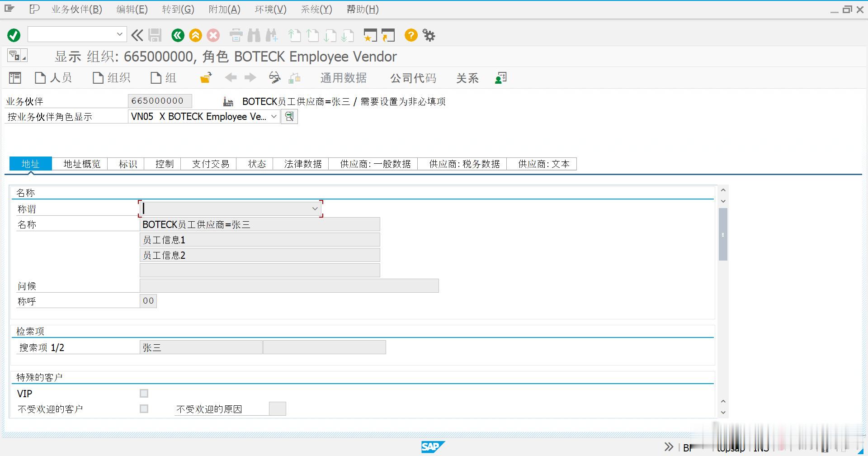868x456 pixels.
Task: Open the yellow Help question-mark icon
Action: (x=411, y=35)
